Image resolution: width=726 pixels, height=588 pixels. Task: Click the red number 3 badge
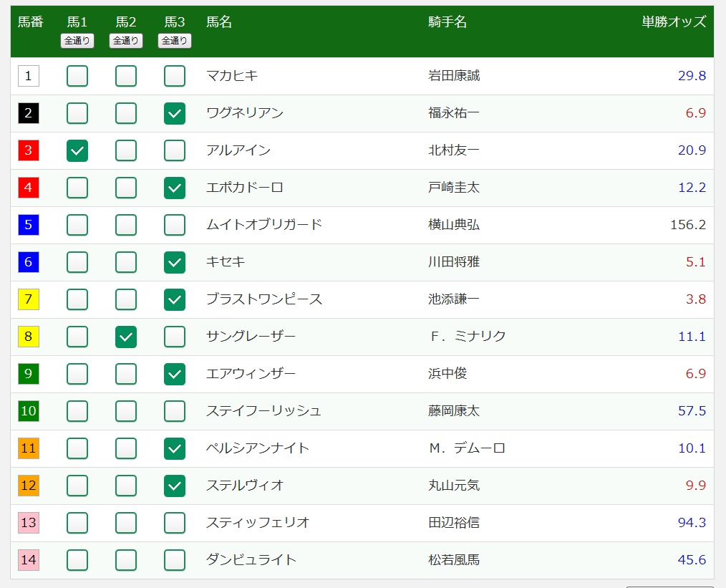29,150
